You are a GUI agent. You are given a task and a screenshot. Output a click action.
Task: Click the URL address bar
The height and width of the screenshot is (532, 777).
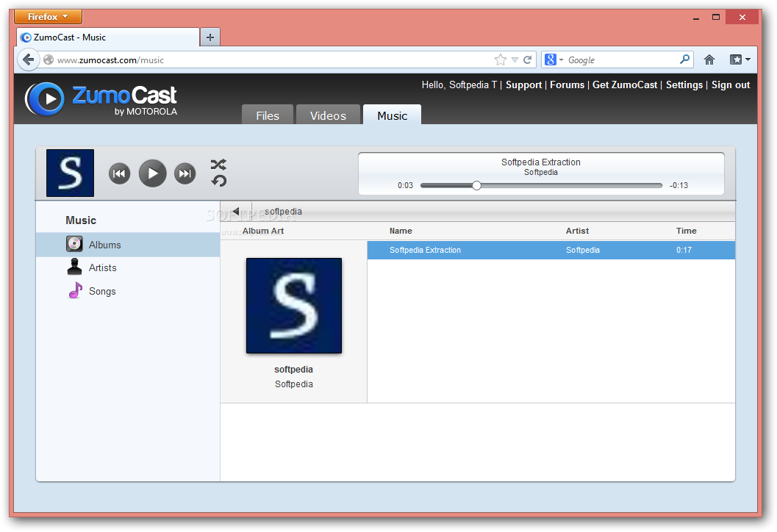273,60
